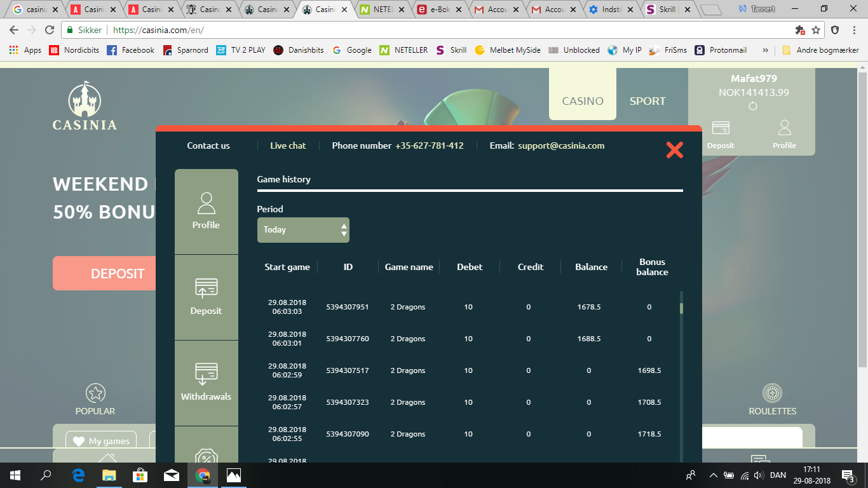
Task: Click balance value 1678.5
Action: click(x=589, y=307)
